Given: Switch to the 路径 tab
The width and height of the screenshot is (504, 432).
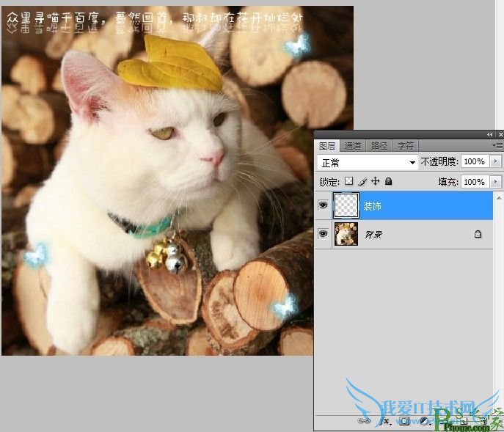Looking at the screenshot, I should point(379,146).
